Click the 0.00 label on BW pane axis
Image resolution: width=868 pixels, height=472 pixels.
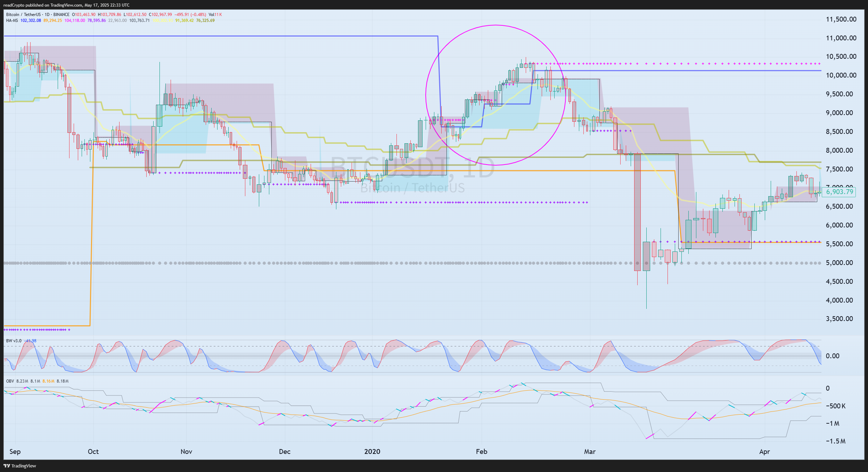tap(833, 356)
